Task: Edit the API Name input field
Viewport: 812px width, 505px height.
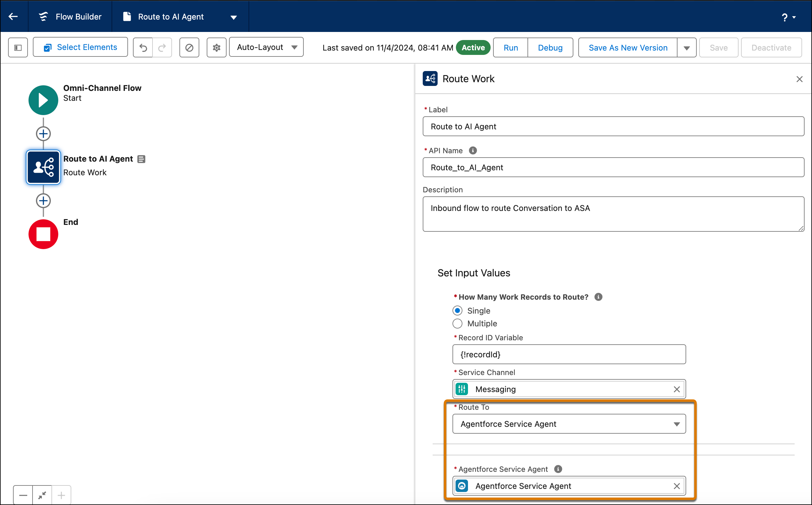Action: [x=613, y=167]
